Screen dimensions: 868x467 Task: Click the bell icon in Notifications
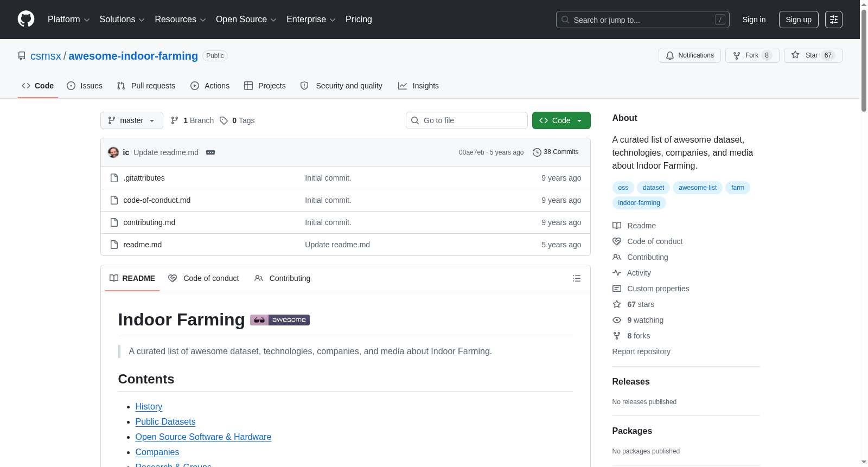670,55
